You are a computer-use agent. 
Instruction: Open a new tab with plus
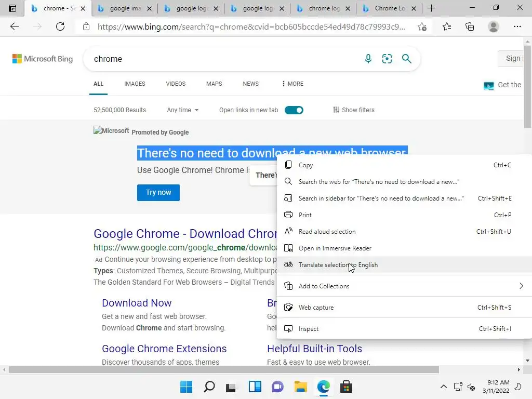click(431, 8)
